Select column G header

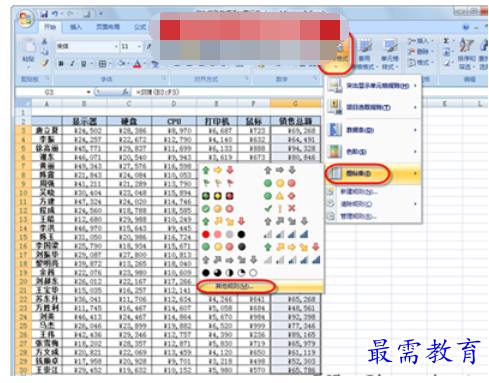click(x=295, y=104)
